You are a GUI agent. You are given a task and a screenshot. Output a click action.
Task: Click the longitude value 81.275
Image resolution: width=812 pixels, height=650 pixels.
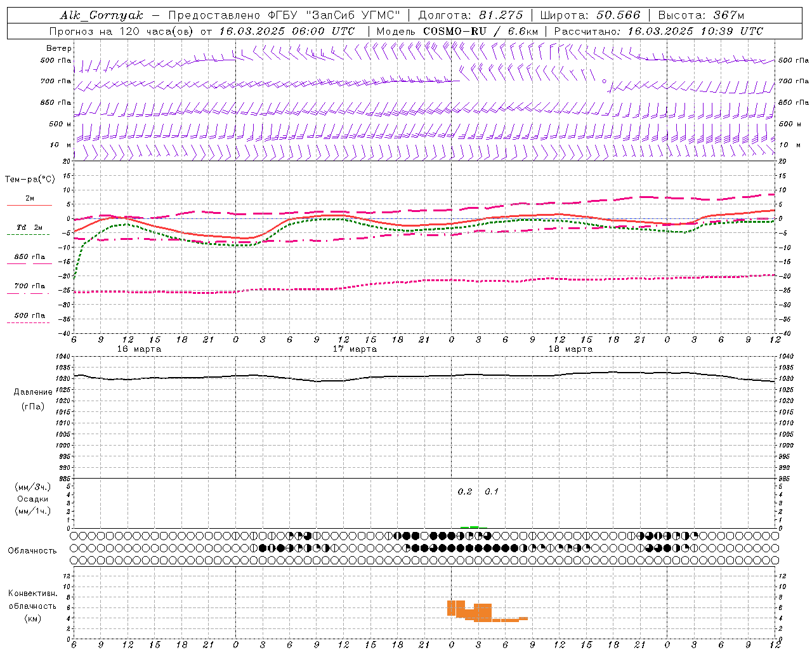click(501, 15)
